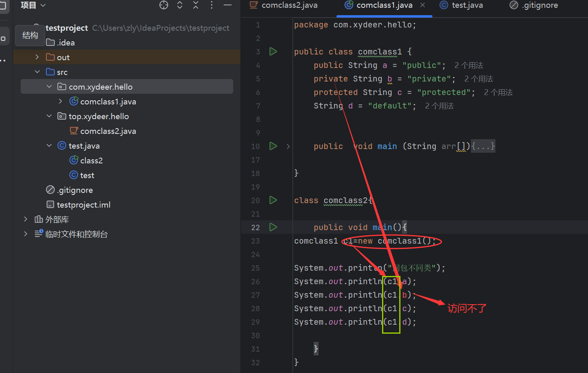588x373 pixels.
Task: Switch to test.java editor tab
Action: [467, 5]
